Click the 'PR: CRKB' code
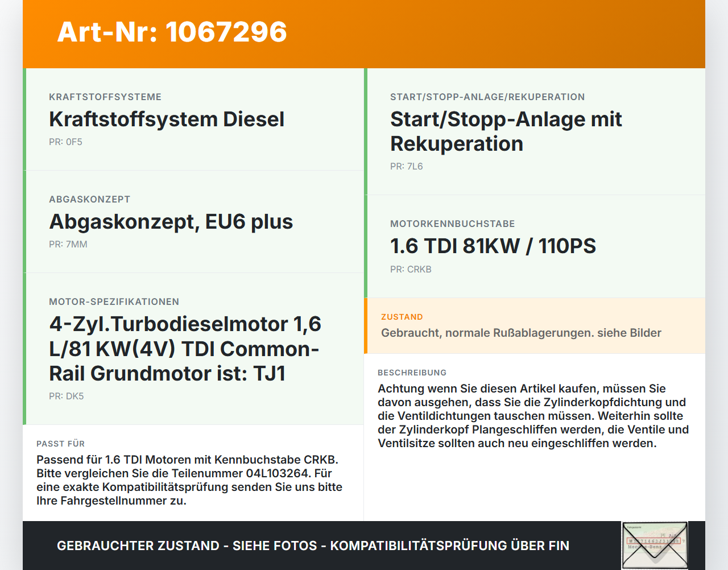The image size is (728, 570). tap(411, 270)
